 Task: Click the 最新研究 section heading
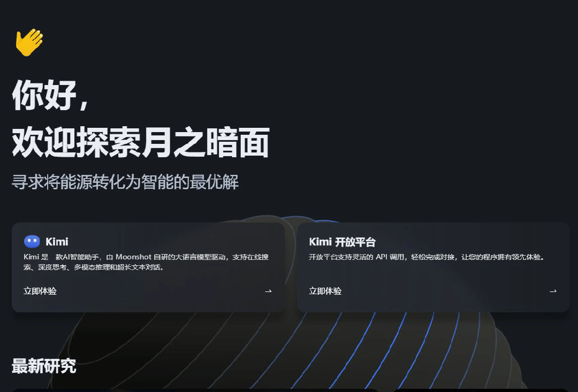pyautogui.click(x=44, y=366)
